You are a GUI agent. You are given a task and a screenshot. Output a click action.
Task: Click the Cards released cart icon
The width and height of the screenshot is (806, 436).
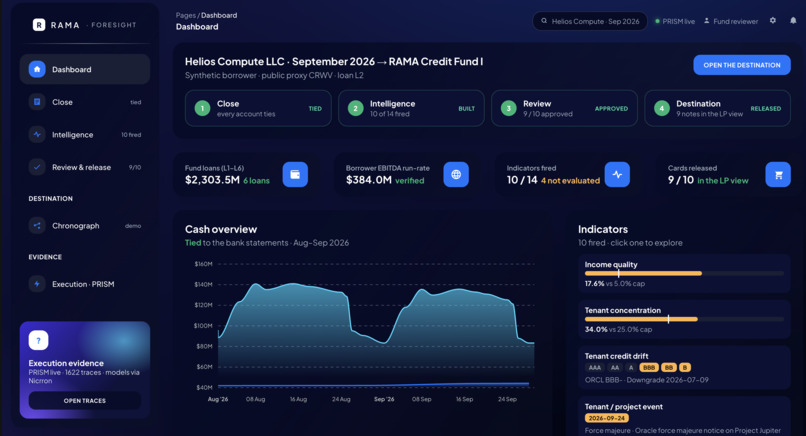(778, 174)
